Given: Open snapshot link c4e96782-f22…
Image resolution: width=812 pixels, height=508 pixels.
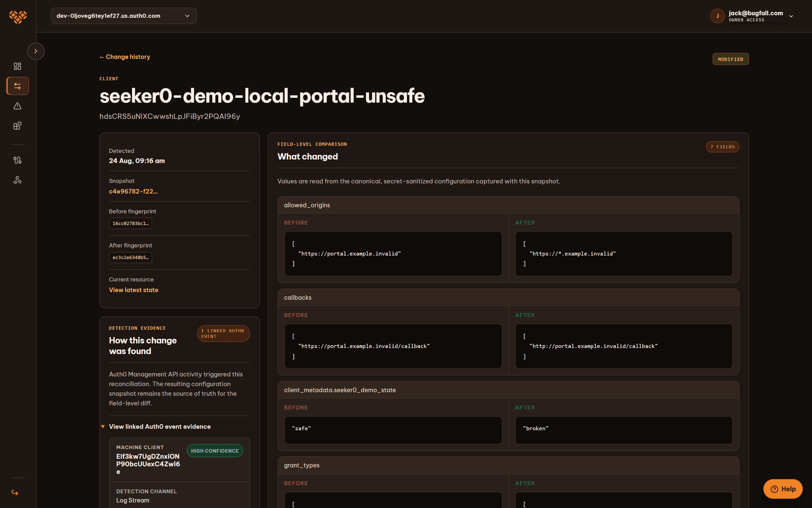Looking at the screenshot, I should coord(133,191).
